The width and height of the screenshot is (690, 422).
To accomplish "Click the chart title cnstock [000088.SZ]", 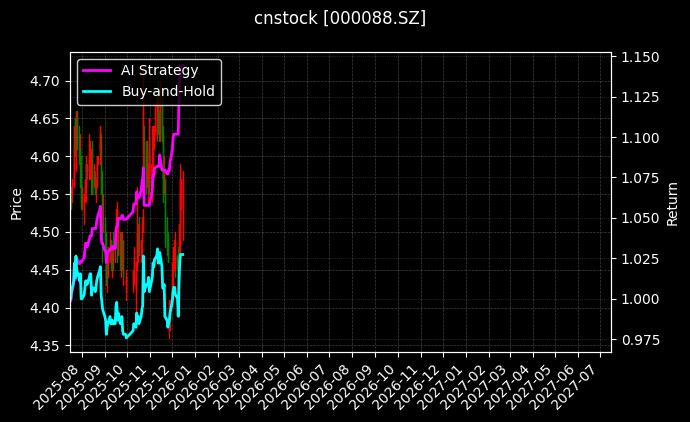I will point(340,18).
